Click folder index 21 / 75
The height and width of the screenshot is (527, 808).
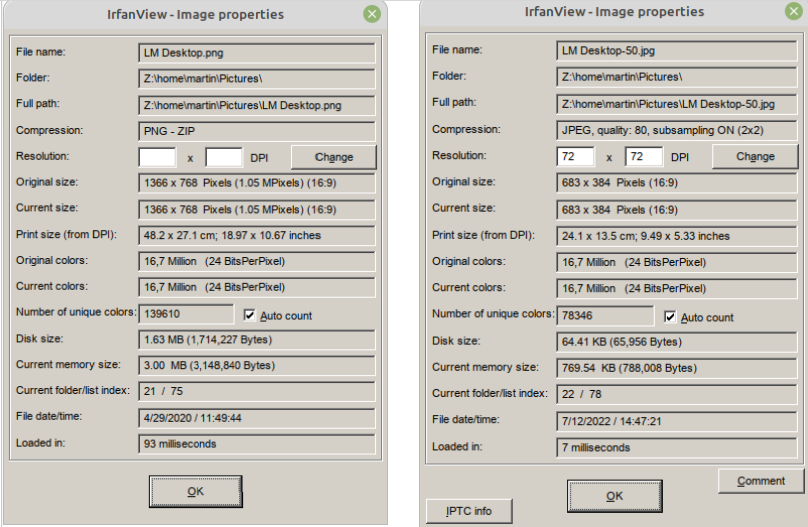tap(257, 391)
